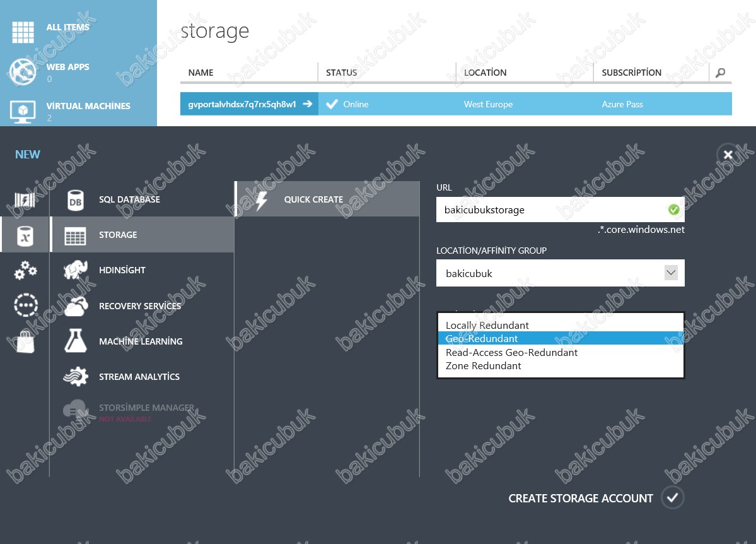The image size is (756, 544).
Task: Click the Storage table icon
Action: tap(75, 236)
